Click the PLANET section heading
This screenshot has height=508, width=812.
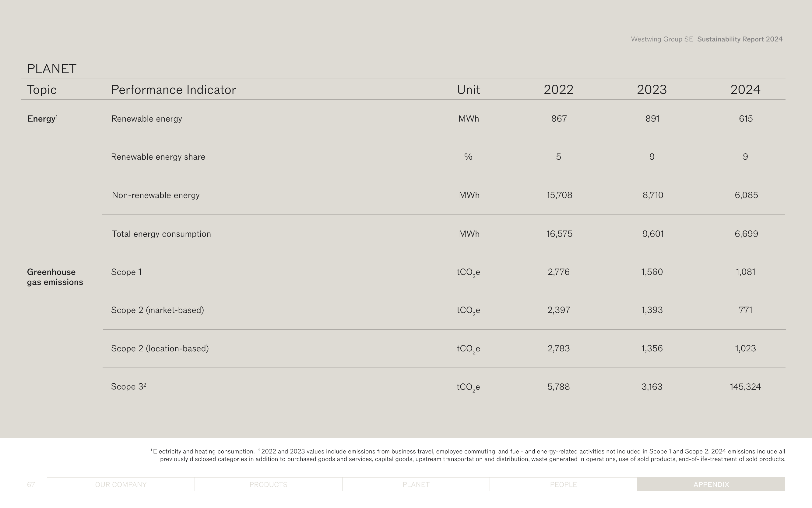[52, 69]
